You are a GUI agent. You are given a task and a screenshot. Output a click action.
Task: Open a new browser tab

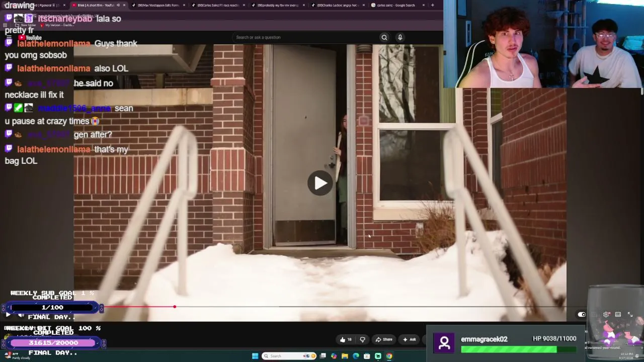tap(432, 5)
